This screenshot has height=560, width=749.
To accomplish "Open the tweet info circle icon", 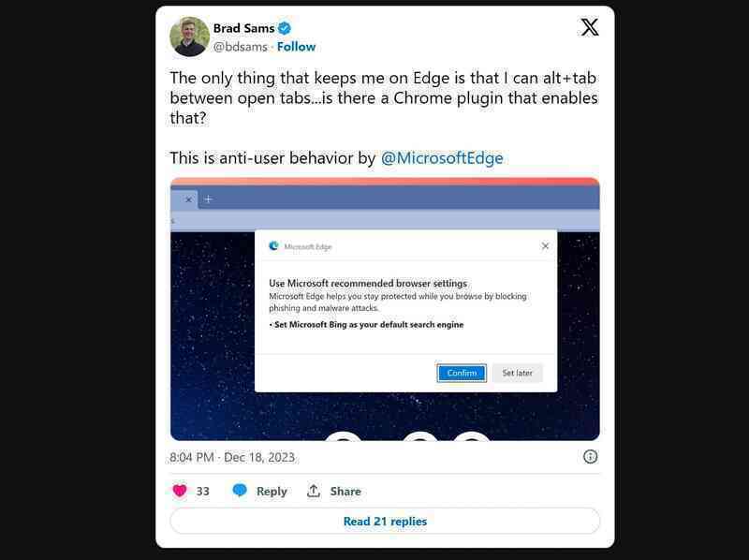I will pos(590,457).
